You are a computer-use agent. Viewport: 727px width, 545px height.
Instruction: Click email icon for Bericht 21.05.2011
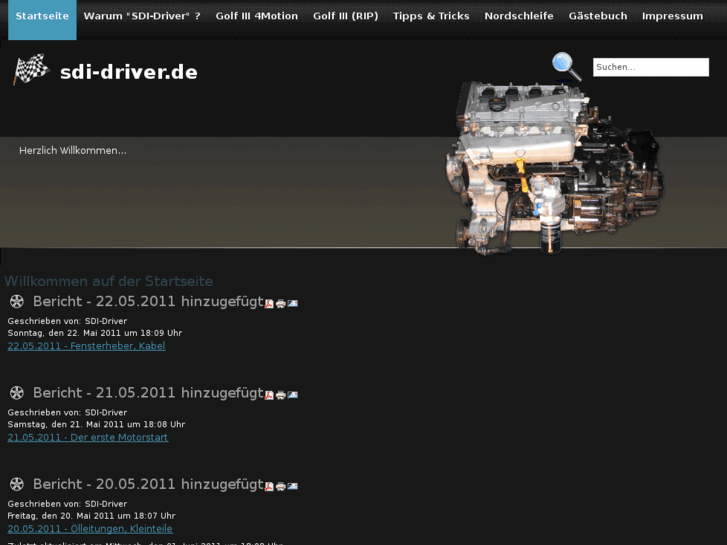click(293, 395)
